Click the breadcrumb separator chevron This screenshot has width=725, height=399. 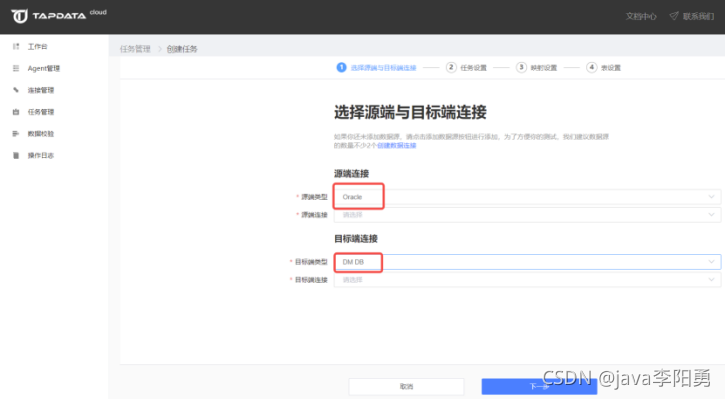[160, 49]
